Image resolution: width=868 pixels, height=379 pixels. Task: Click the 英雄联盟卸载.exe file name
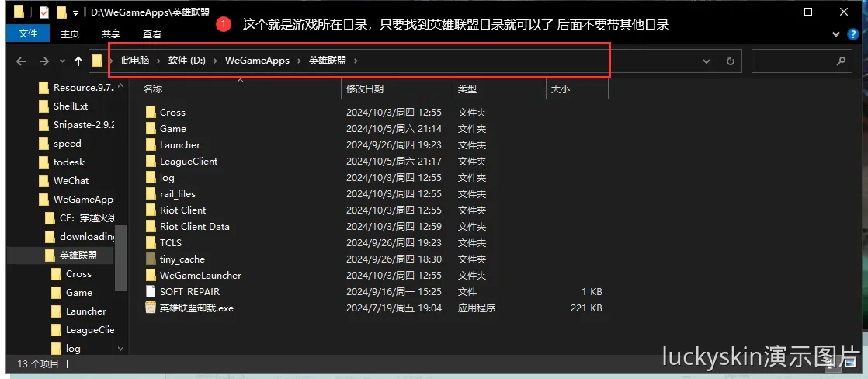coord(196,308)
